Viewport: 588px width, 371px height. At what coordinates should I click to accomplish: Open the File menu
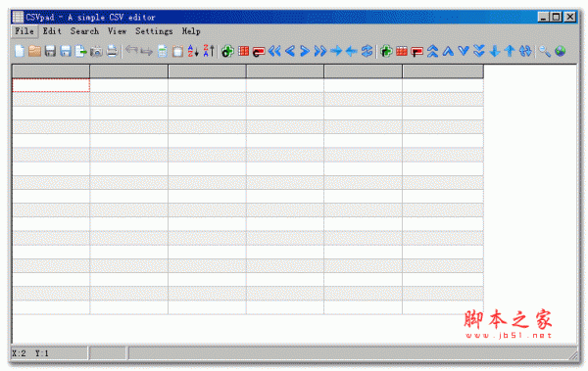point(24,31)
